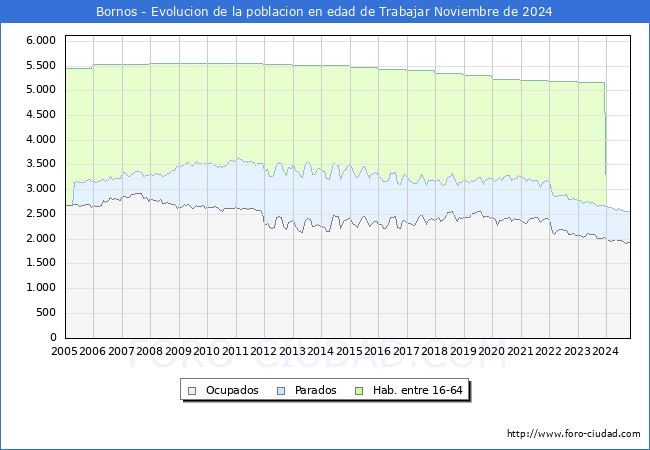650x450 pixels.
Task: Click the 2018 x-axis year label
Action: [434, 351]
